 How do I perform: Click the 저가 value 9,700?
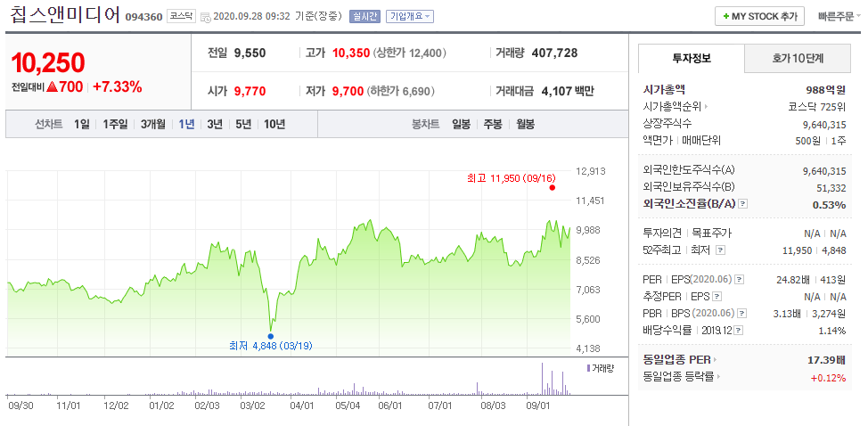[x=348, y=91]
